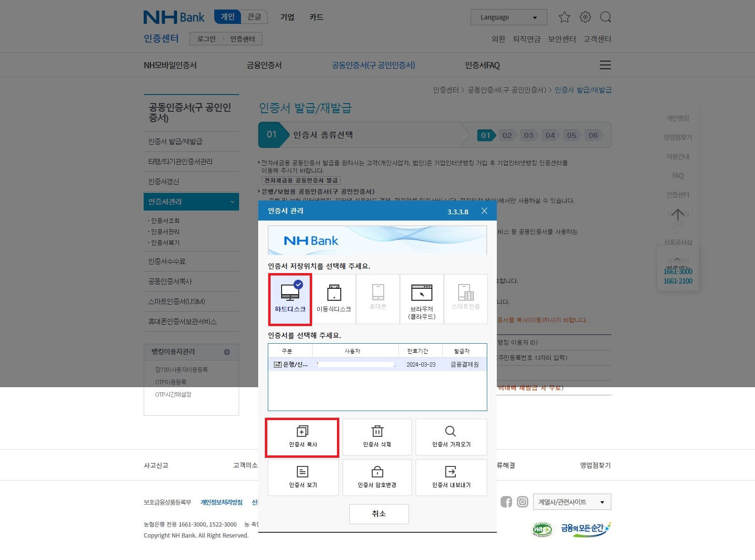755x560 pixels.
Task: Open 개인정보처리방침 footer link
Action: point(221,502)
